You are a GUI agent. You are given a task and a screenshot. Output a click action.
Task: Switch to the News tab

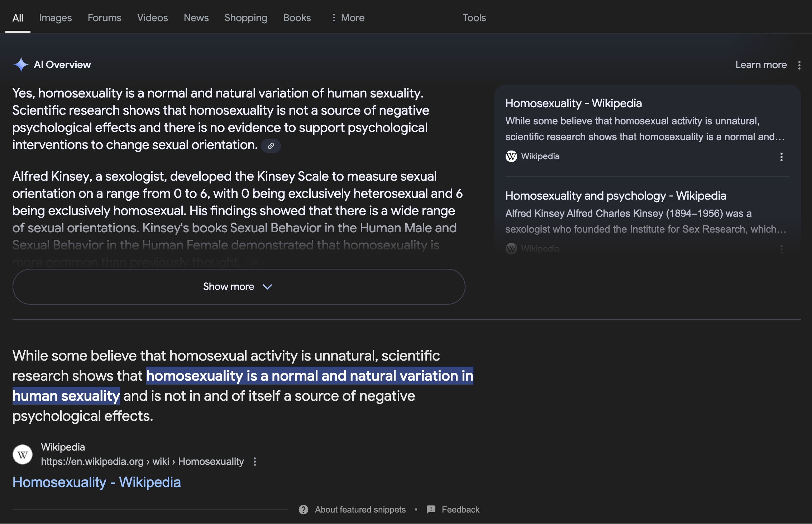click(x=196, y=18)
